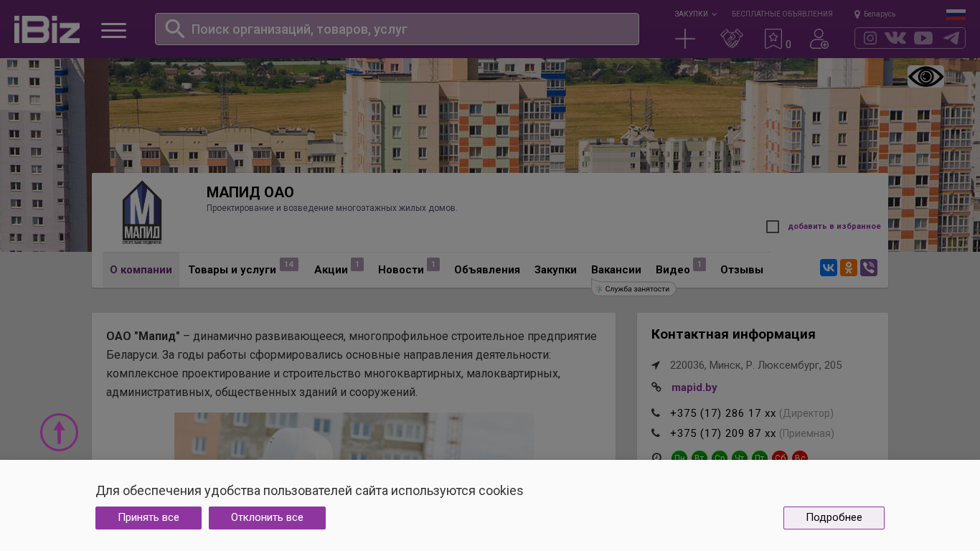Click the clock working hours icon
The width and height of the screenshot is (980, 551).
(x=656, y=456)
